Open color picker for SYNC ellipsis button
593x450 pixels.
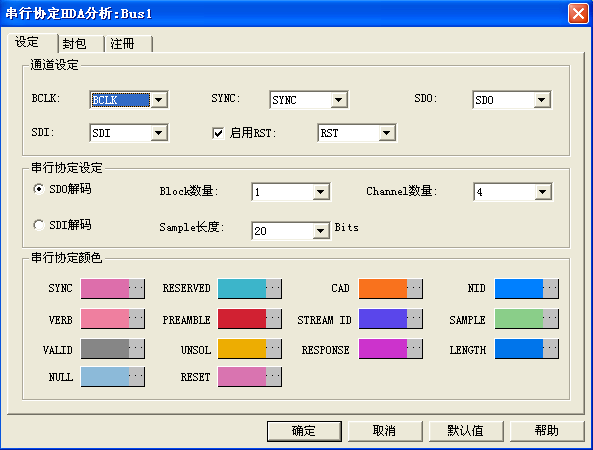click(x=136, y=289)
